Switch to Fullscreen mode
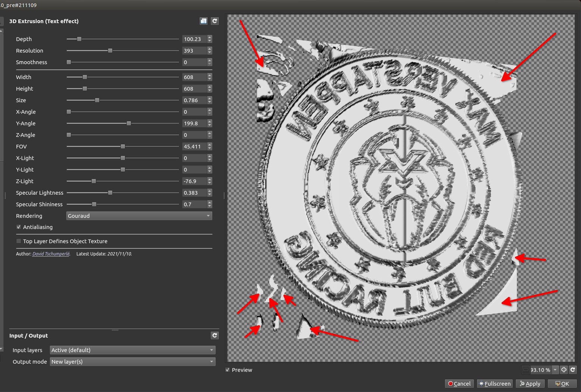Image resolution: width=581 pixels, height=392 pixels. click(x=495, y=384)
